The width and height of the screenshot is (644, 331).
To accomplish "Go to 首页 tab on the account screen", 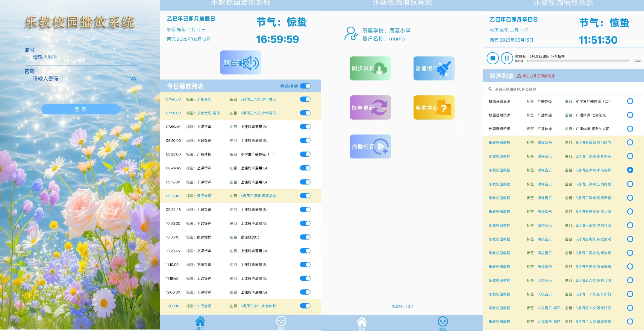I will click(362, 322).
